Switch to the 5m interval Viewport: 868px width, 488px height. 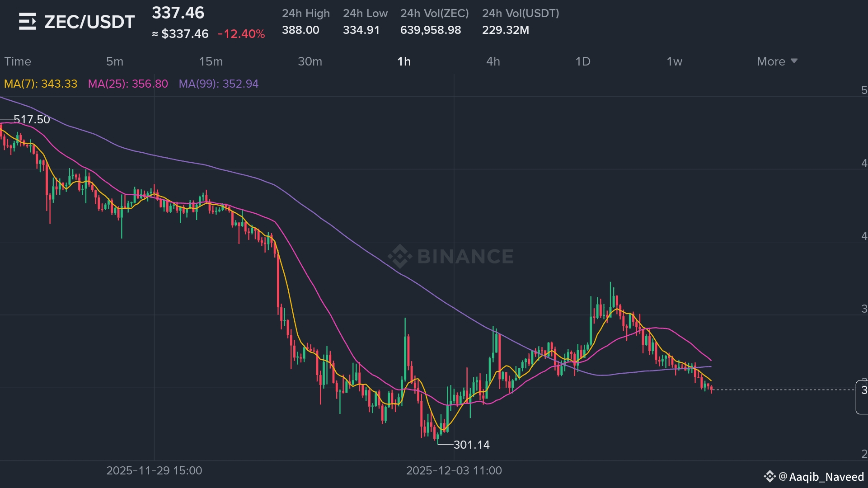tap(115, 61)
